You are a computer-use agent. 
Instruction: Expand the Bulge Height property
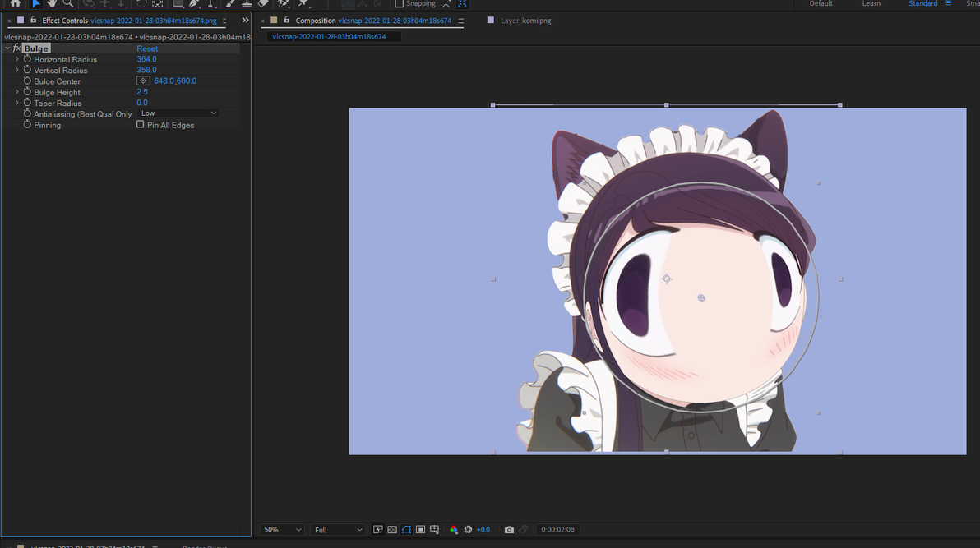pos(17,92)
